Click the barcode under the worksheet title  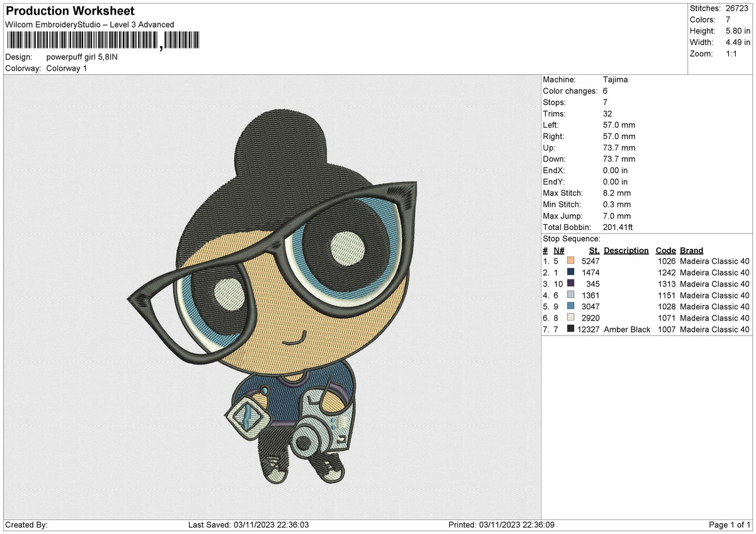pyautogui.click(x=103, y=42)
